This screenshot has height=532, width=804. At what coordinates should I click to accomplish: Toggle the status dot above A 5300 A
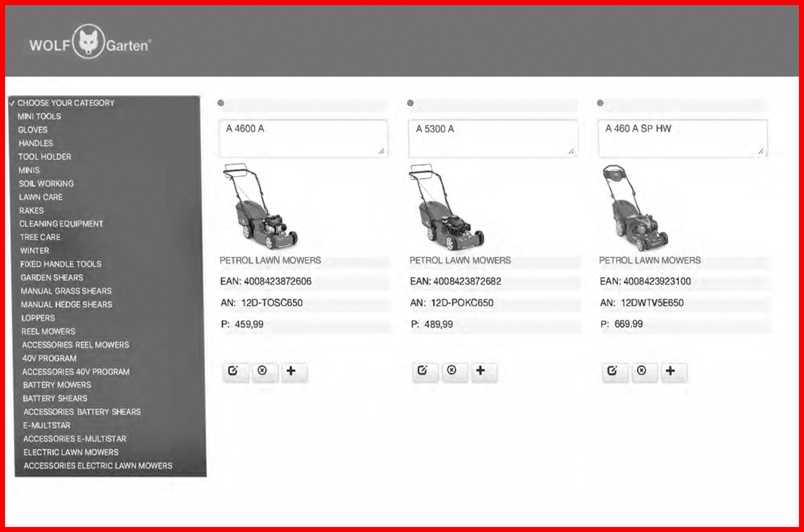(410, 103)
